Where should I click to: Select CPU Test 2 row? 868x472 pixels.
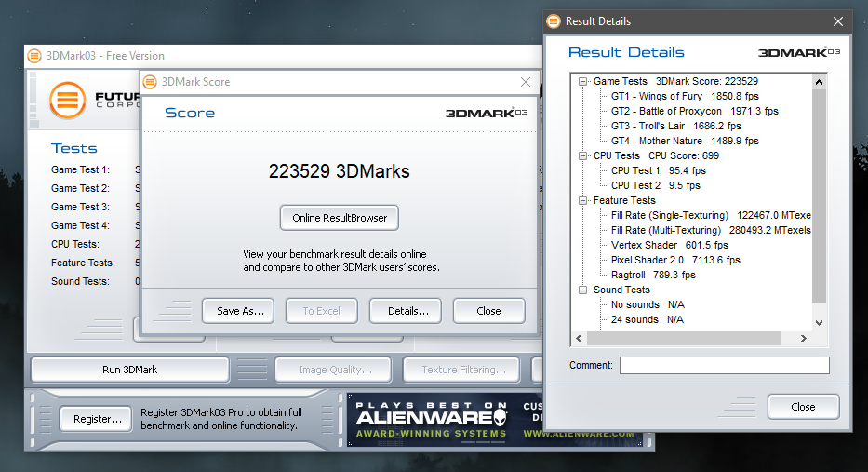[x=656, y=185]
